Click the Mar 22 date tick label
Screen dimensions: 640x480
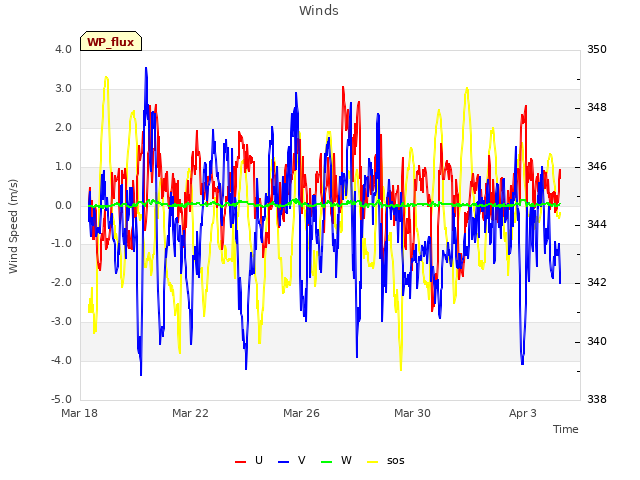190,413
